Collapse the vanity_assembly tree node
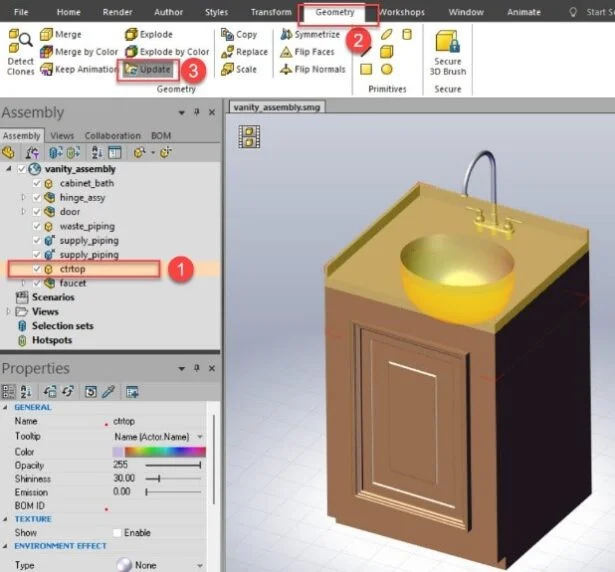The height and width of the screenshot is (572, 615). [x=9, y=169]
